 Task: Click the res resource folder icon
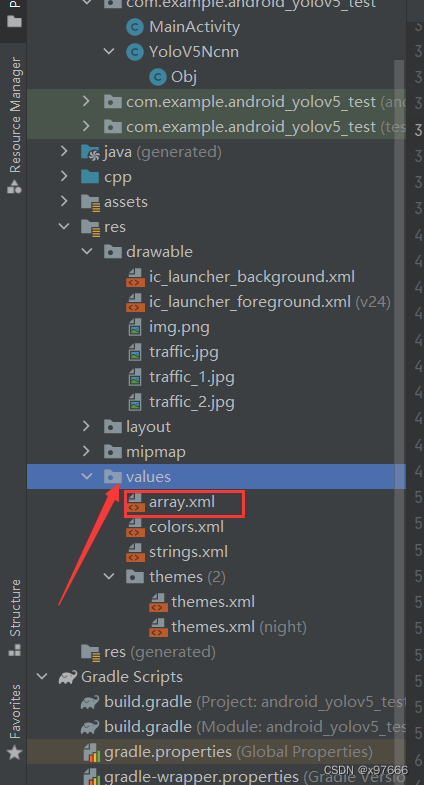tap(90, 227)
